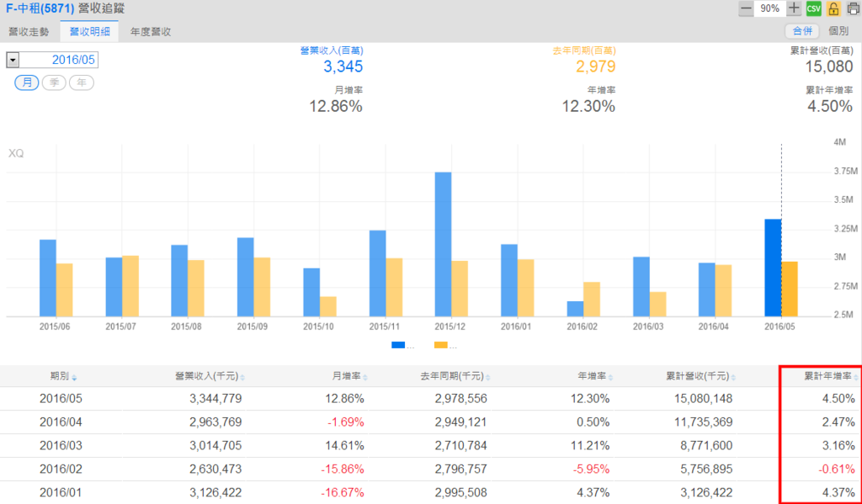The height and width of the screenshot is (504, 862).
Task: Click the 2015/09 axis label
Action: 252,326
